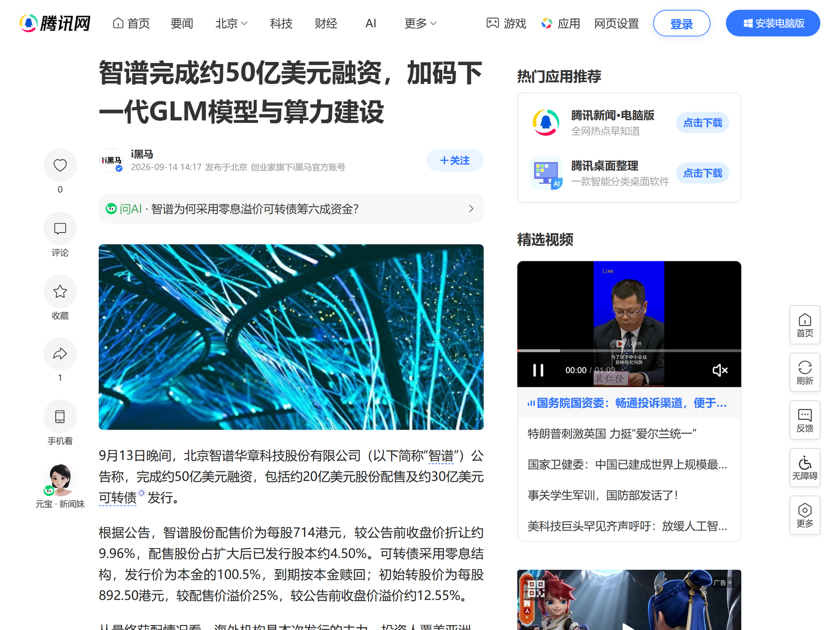Click the game advertisement image

629,600
